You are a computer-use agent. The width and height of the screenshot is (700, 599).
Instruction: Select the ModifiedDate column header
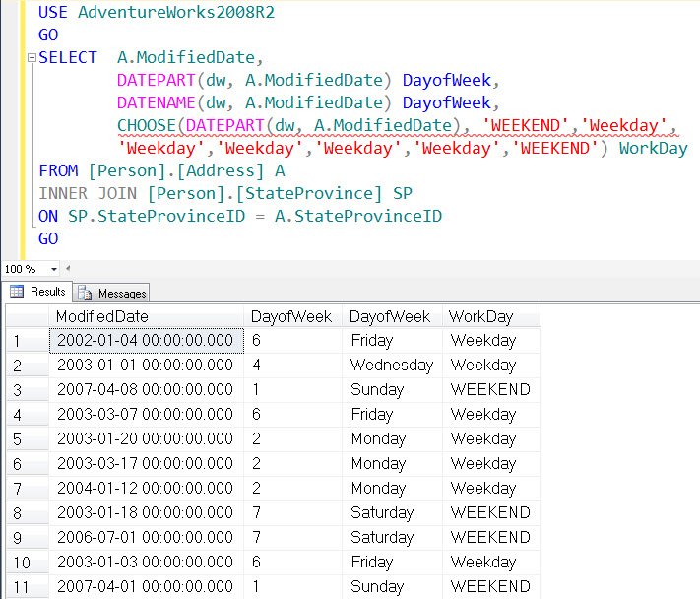[146, 316]
